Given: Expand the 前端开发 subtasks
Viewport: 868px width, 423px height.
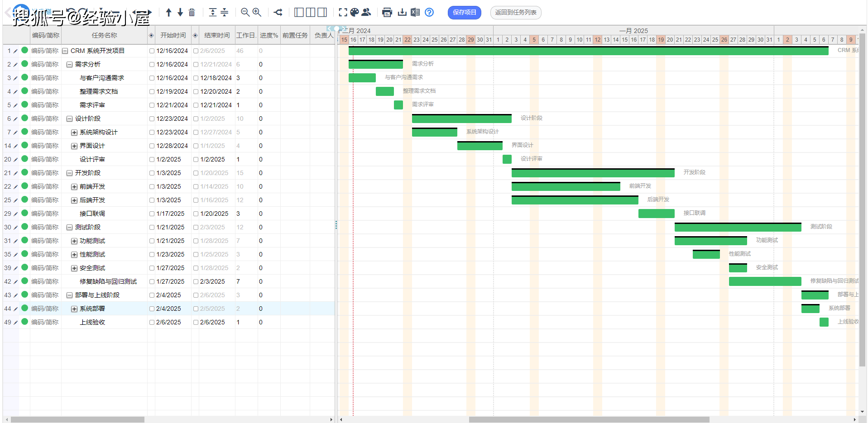Looking at the screenshot, I should [74, 187].
